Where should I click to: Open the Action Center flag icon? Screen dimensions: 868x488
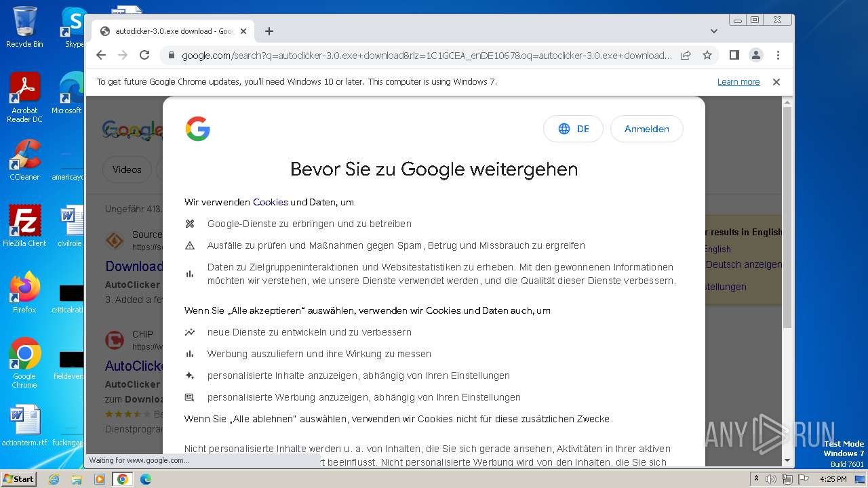tap(802, 479)
